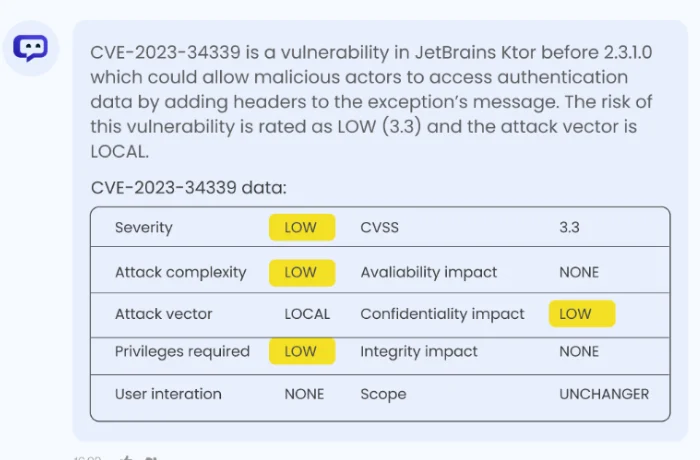Click the 'CVE-2023-34339 data:' heading
Image resolution: width=700 pixels, height=460 pixels.
[188, 188]
